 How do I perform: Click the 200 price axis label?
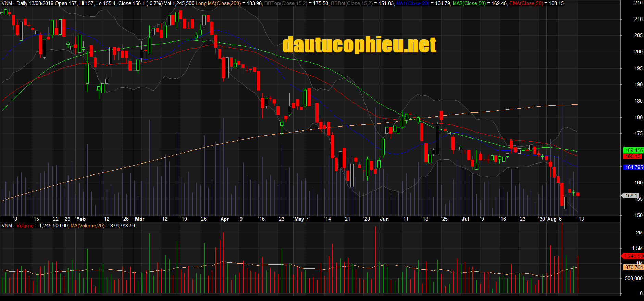click(639, 52)
